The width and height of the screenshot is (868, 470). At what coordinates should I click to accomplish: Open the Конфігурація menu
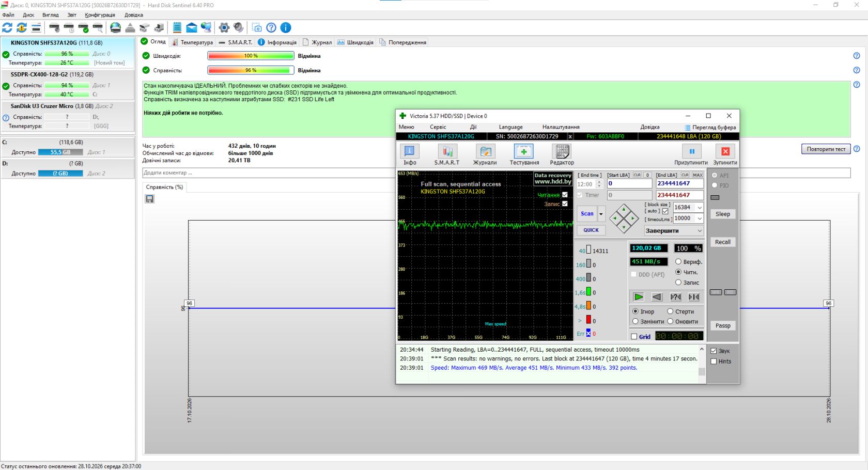click(100, 15)
